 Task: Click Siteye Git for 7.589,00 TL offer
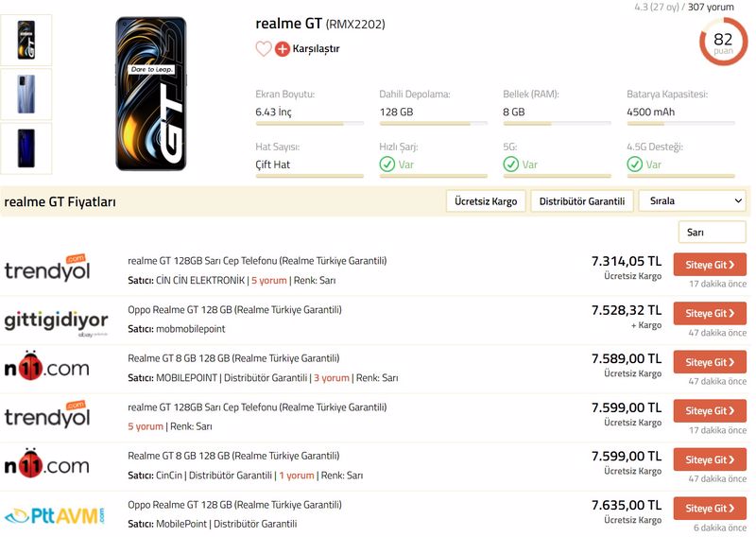710,362
